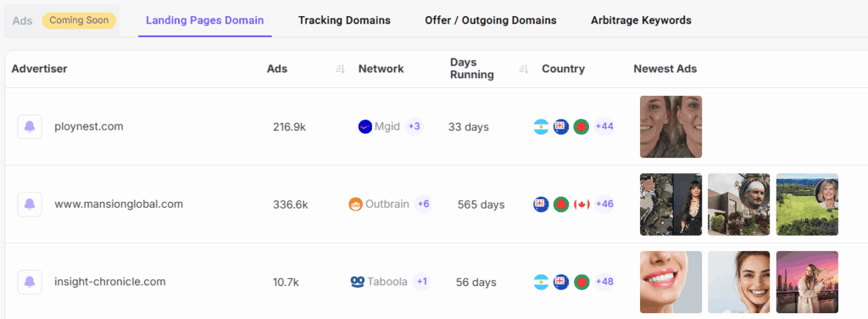
Task: Open the ploynest.com advertiser link
Action: pos(88,126)
